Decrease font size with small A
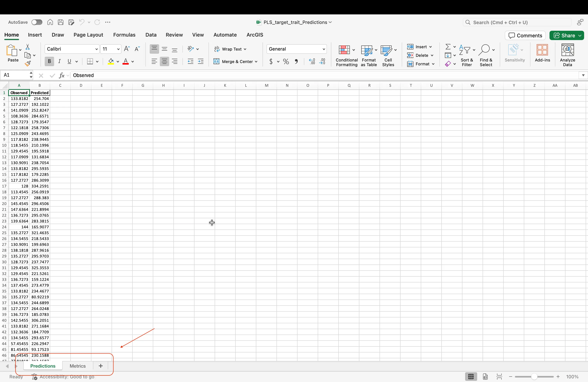Viewport: 588px width, 382px height. [x=137, y=49]
